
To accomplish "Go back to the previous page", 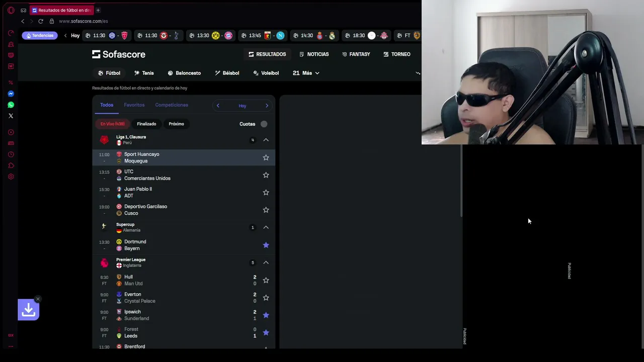I will [23, 21].
